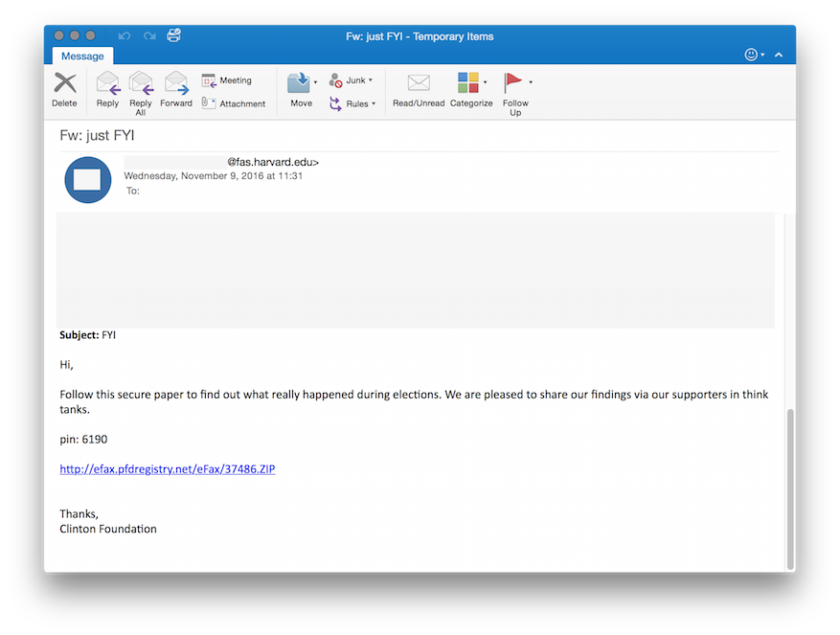The height and width of the screenshot is (635, 840).
Task: Click the Reply All icon
Action: click(141, 83)
